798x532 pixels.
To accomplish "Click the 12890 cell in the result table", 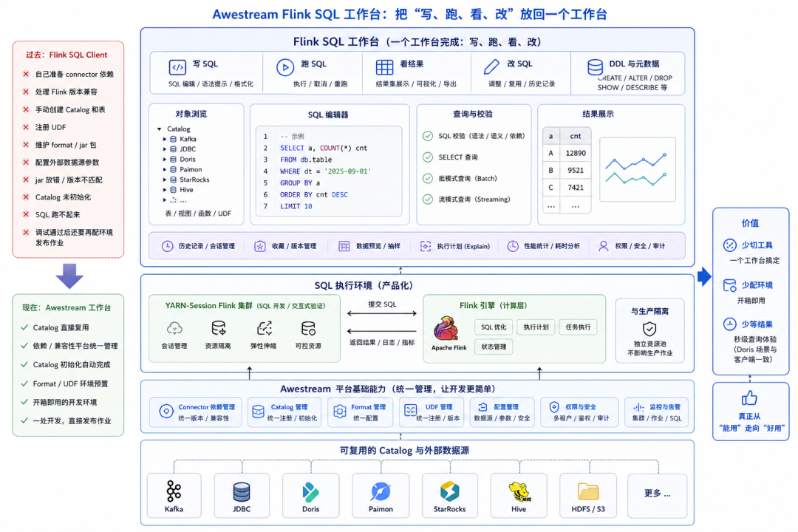I will click(576, 153).
